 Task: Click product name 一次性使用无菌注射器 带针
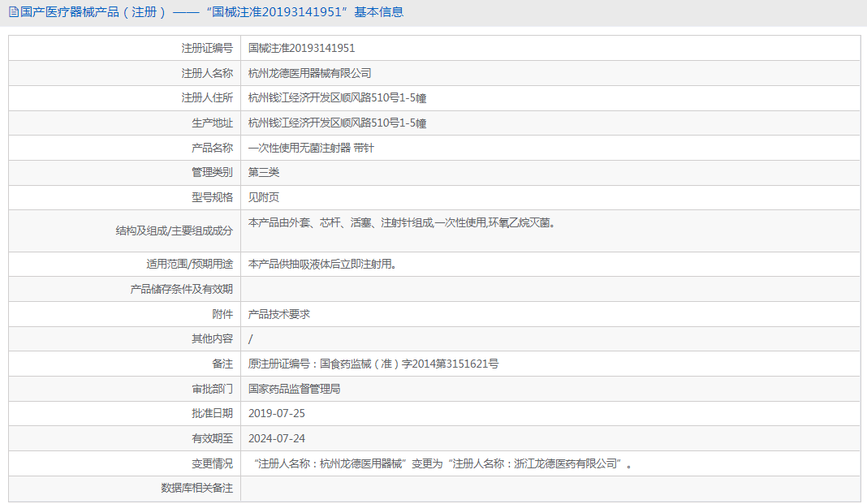[311, 148]
